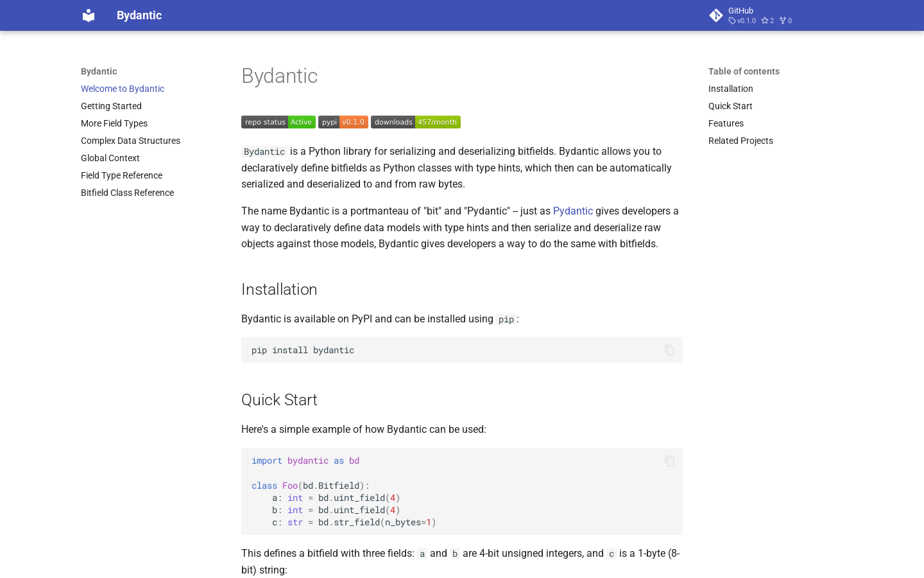Open Welcome to Bydantic page
This screenshot has width=924, height=578.
pos(123,89)
